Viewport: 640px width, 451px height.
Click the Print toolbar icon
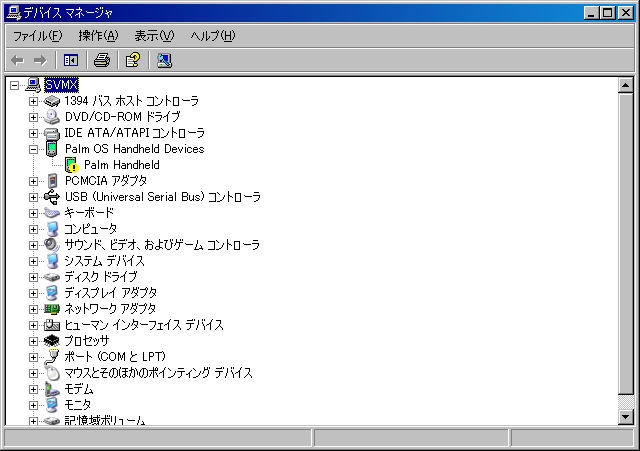[102, 60]
